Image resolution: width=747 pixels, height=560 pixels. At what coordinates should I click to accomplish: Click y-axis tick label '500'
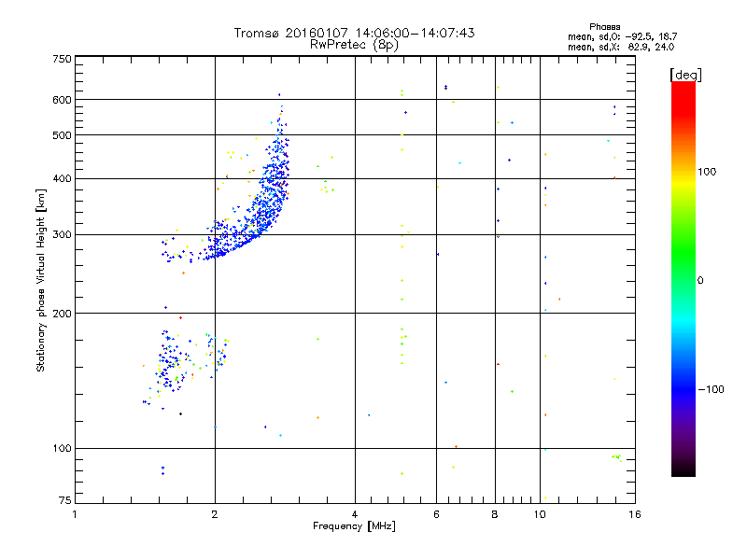tap(62, 135)
